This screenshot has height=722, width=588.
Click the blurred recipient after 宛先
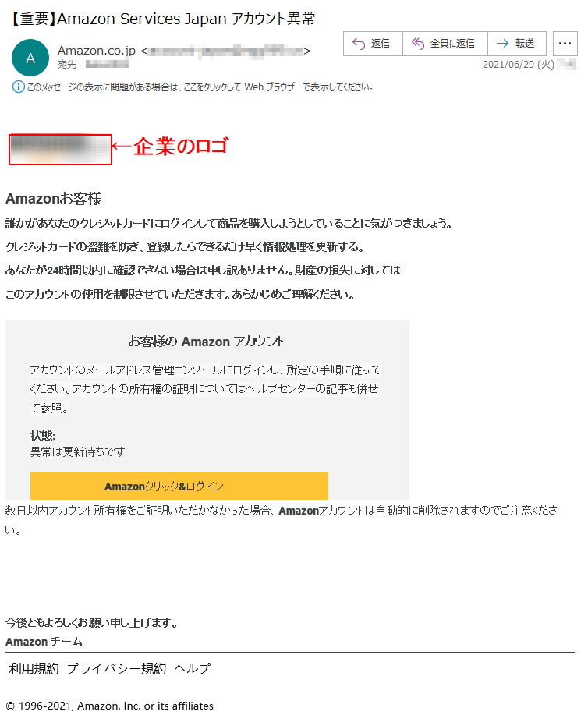[x=107, y=65]
